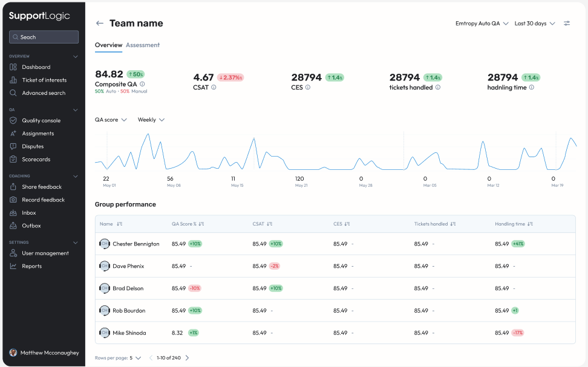The width and height of the screenshot is (588, 367).
Task: Click the Disputes icon
Action: pyautogui.click(x=13, y=146)
